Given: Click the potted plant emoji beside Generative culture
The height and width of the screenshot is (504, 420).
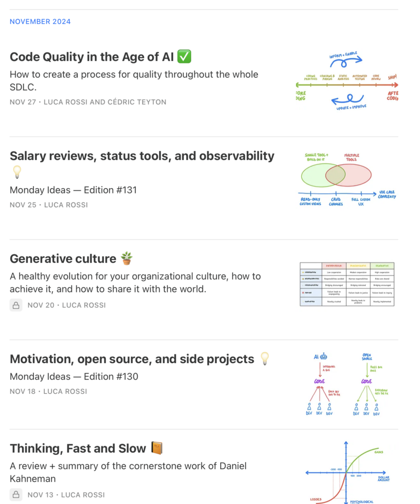Looking at the screenshot, I should point(127,258).
